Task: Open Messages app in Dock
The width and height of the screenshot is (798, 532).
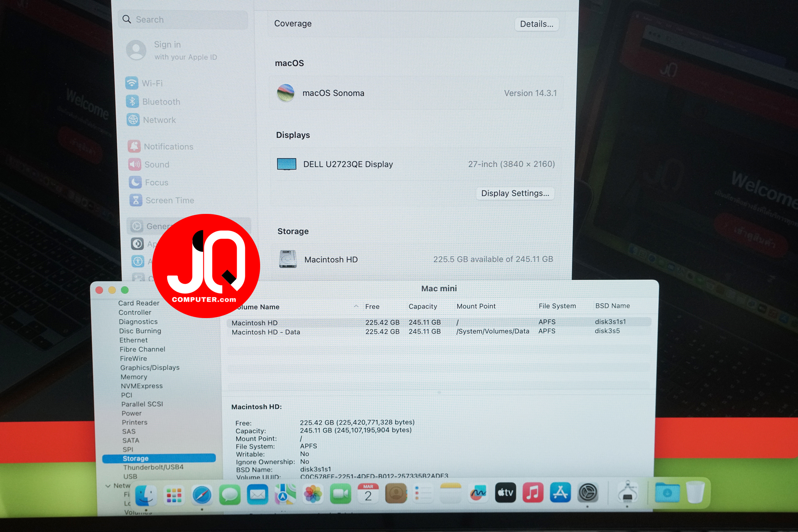Action: click(x=230, y=495)
